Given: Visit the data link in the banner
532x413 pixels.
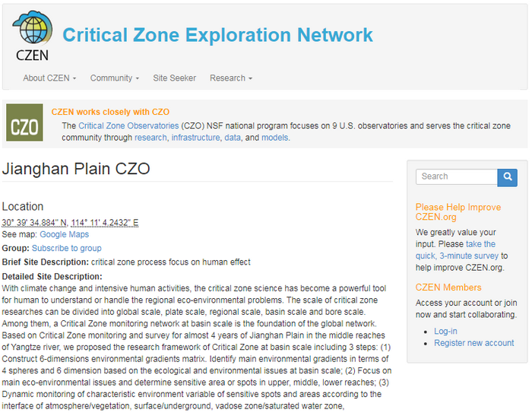Looking at the screenshot, I should (x=232, y=138).
